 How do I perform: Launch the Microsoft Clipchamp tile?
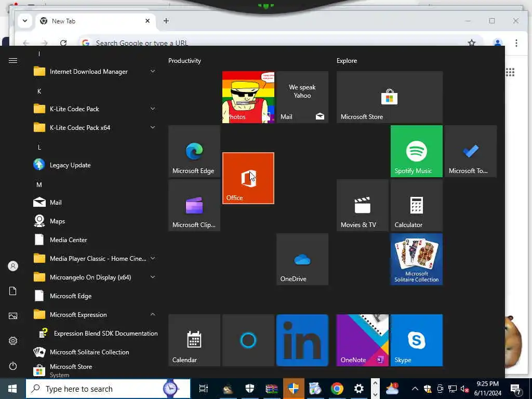tap(194, 205)
